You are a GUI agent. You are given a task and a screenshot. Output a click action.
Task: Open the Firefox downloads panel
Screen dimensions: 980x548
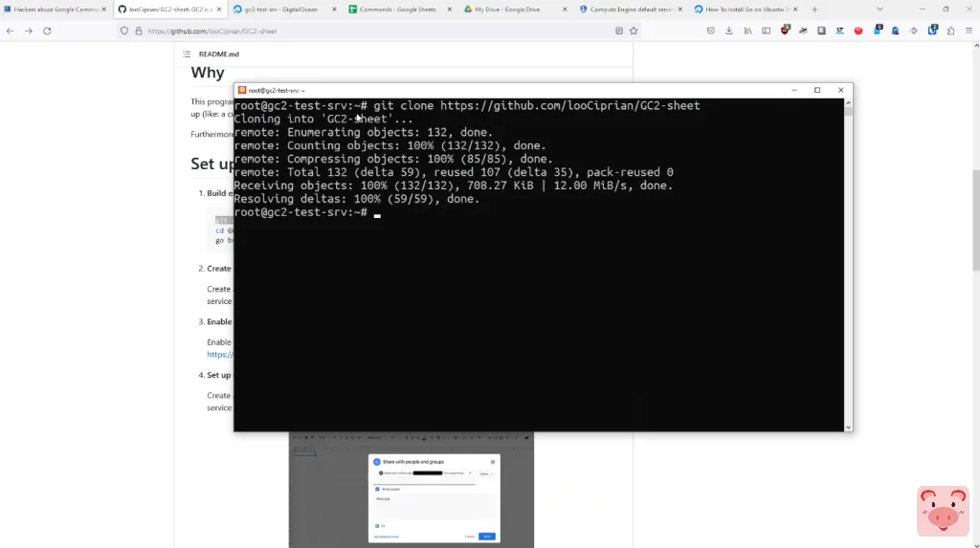[728, 31]
